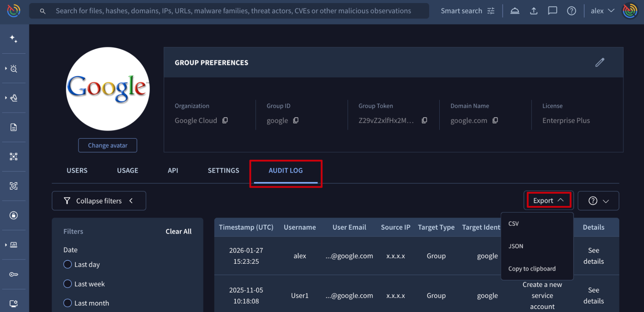Select the Last day date filter
The width and height of the screenshot is (644, 312).
(x=68, y=264)
